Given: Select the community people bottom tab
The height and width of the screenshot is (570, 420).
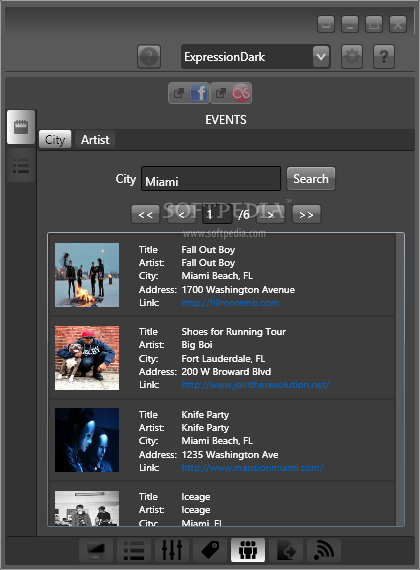Looking at the screenshot, I should pyautogui.click(x=248, y=550).
